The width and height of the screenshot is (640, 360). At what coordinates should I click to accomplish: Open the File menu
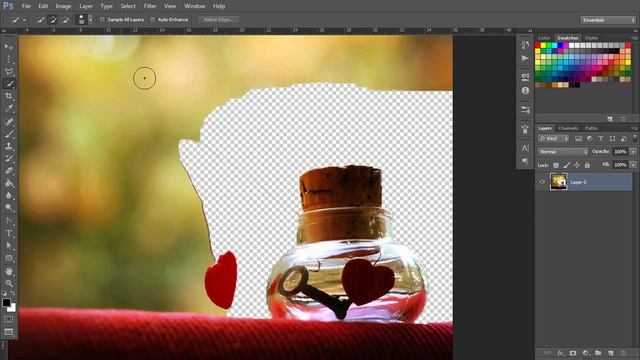click(x=26, y=6)
